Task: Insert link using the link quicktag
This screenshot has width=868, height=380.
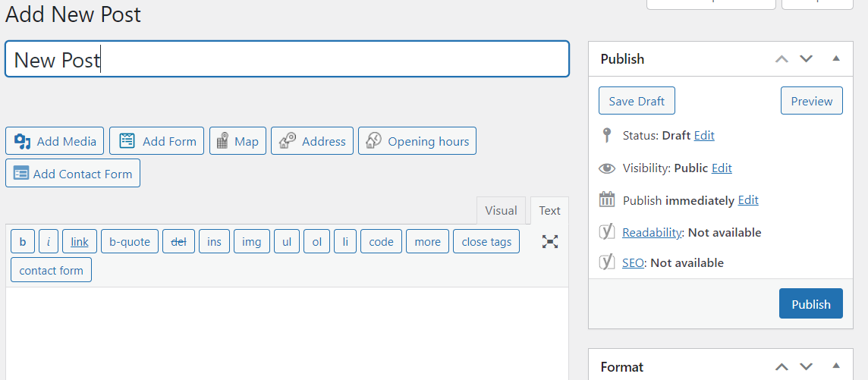Action: click(x=79, y=242)
